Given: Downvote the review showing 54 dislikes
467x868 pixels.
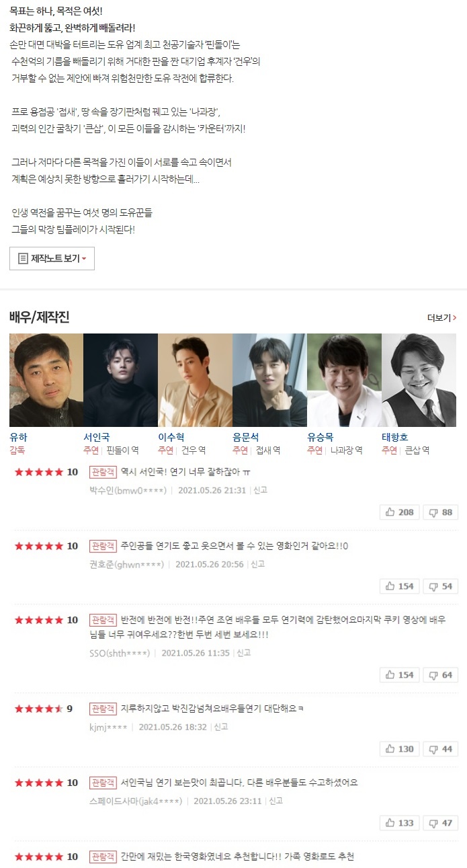Looking at the screenshot, I should [440, 586].
